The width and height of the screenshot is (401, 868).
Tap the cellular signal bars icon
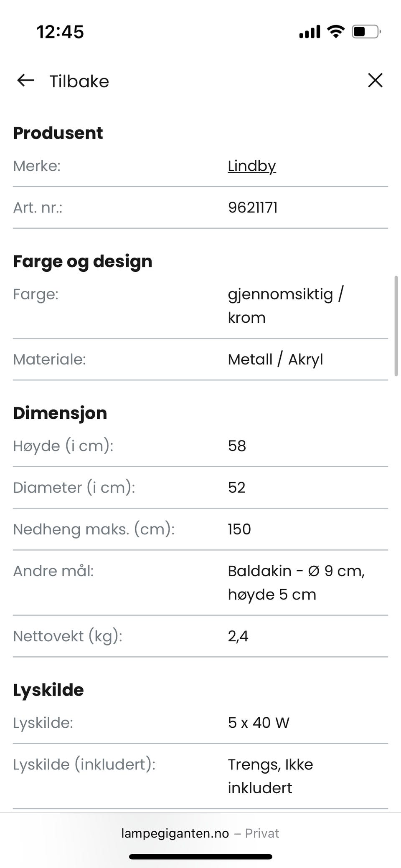tap(310, 32)
